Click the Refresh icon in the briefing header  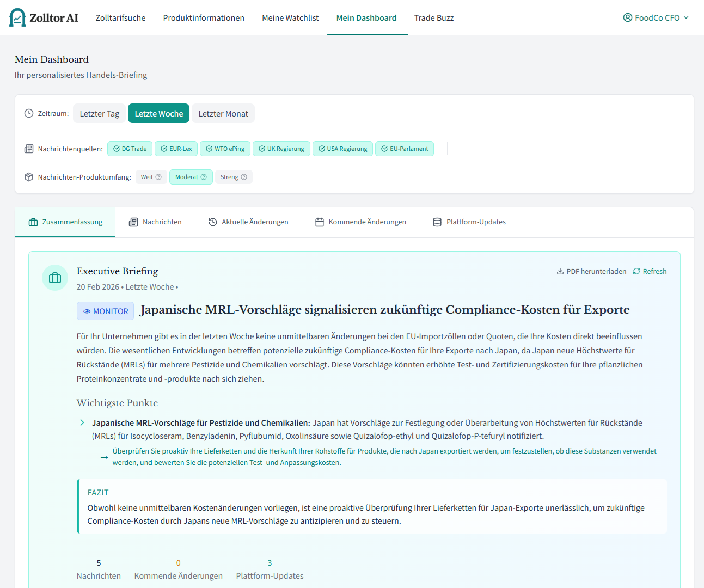pyautogui.click(x=636, y=271)
